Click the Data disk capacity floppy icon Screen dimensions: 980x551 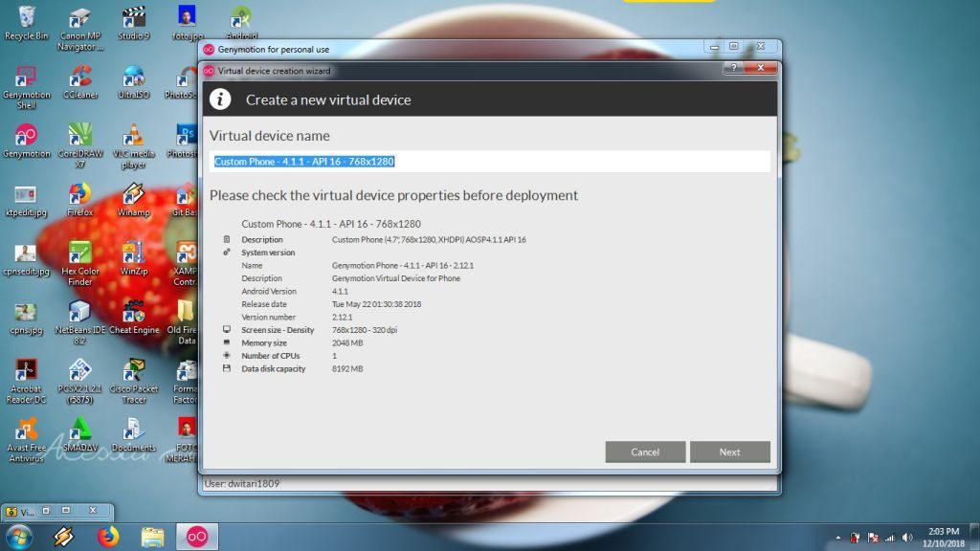click(x=226, y=368)
